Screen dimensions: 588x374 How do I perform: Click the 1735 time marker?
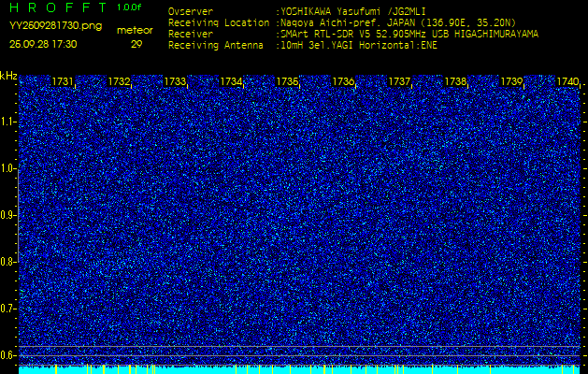tap(287, 82)
